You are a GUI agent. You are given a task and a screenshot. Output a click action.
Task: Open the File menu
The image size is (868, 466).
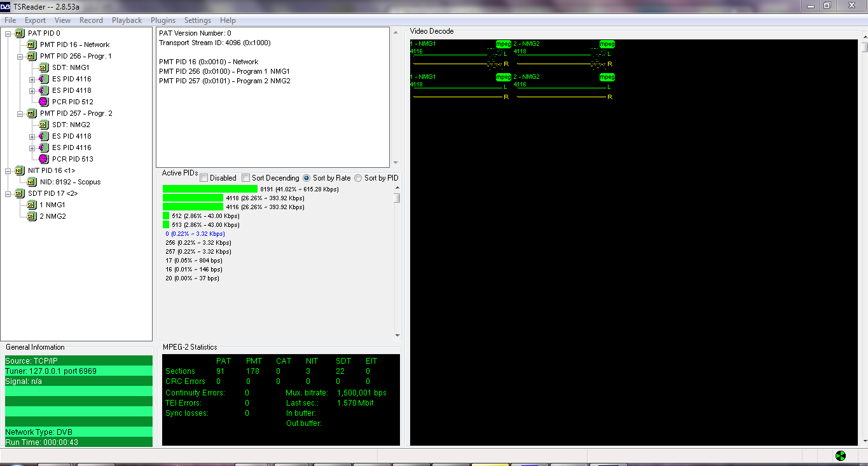10,20
